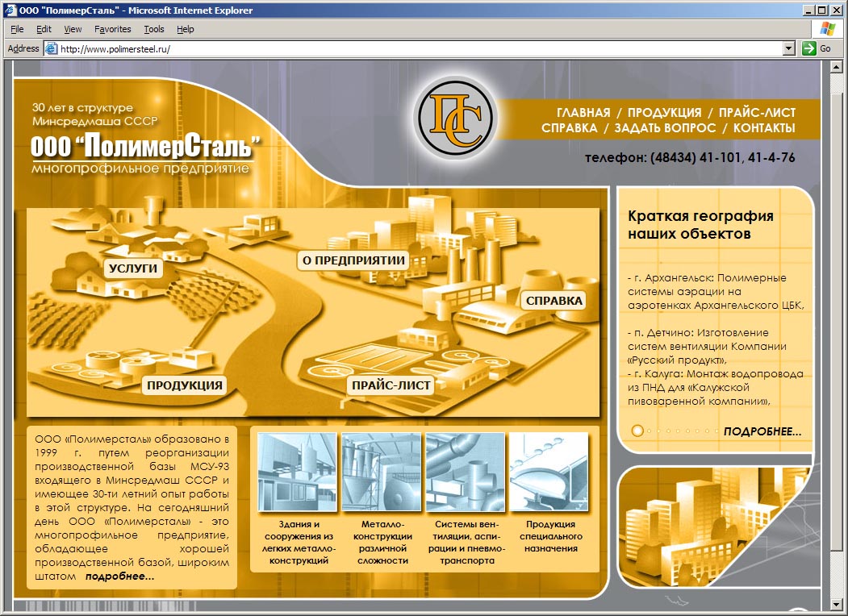The image size is (848, 616).
Task: Click the large circle pagination dot
Action: tap(637, 431)
